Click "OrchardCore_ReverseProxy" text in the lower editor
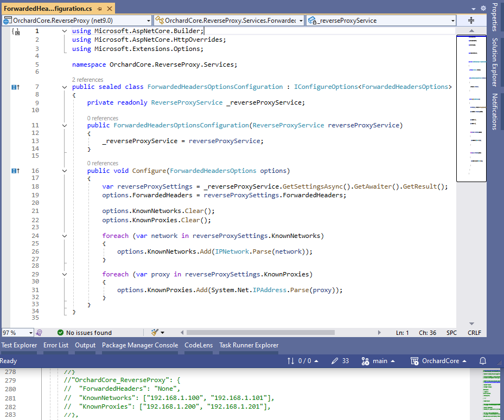Viewport: 504px width, 420px height. [x=120, y=380]
